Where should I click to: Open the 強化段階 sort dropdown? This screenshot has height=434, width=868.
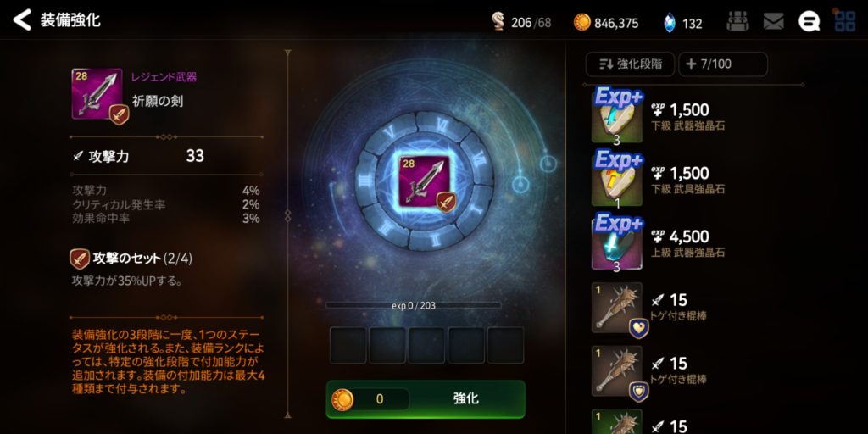[630, 64]
